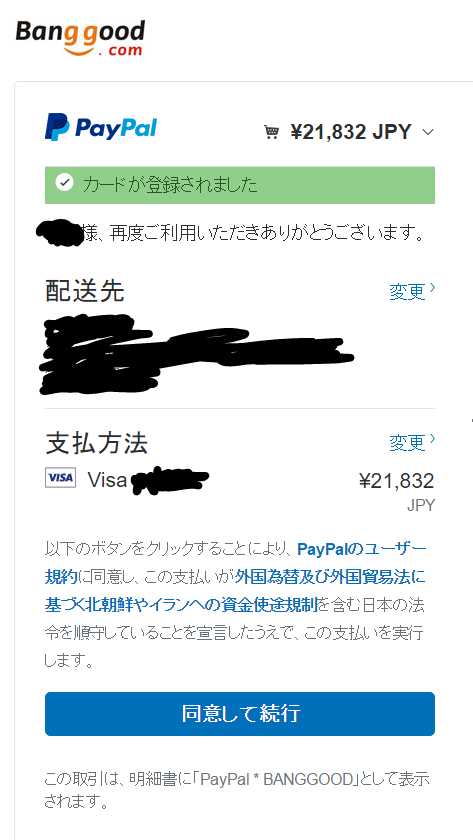
Task: Click the Banggood.com logo
Action: [x=80, y=38]
